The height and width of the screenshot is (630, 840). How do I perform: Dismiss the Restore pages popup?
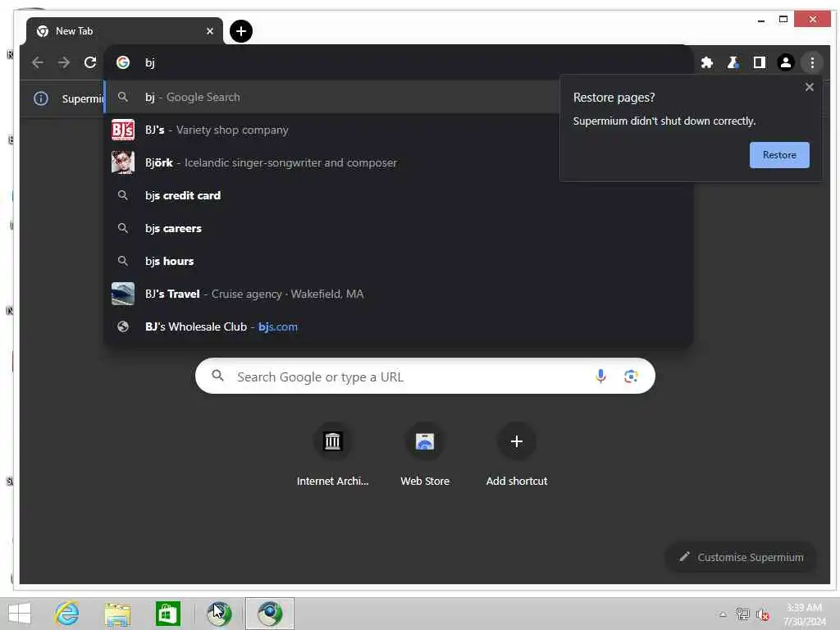[x=809, y=87]
